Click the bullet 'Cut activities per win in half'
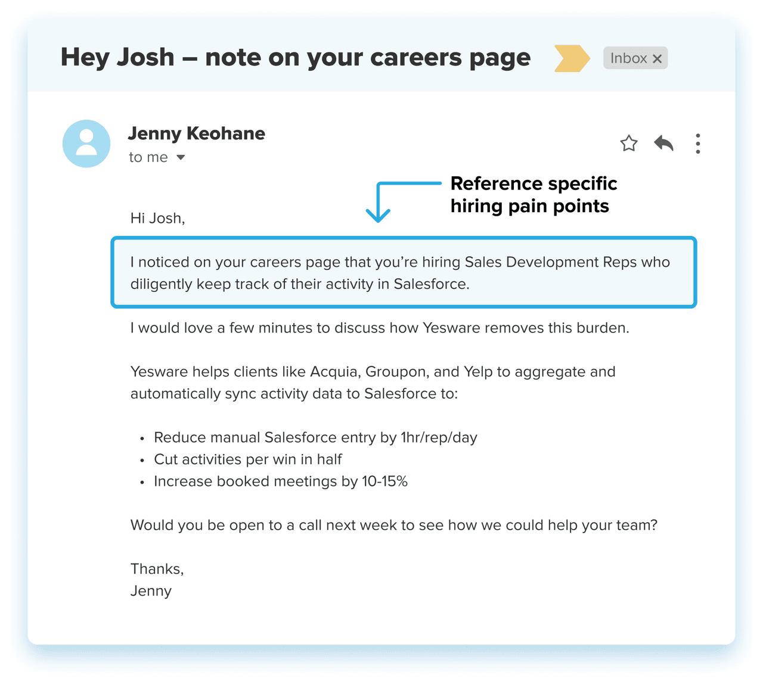Screen dimensions: 763x700 (248, 459)
